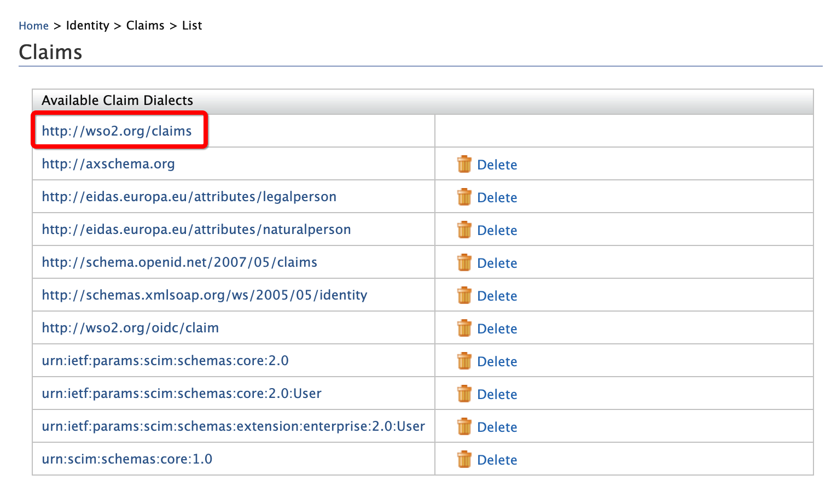Click trash icon for schema.openid.net dialect

coord(464,262)
